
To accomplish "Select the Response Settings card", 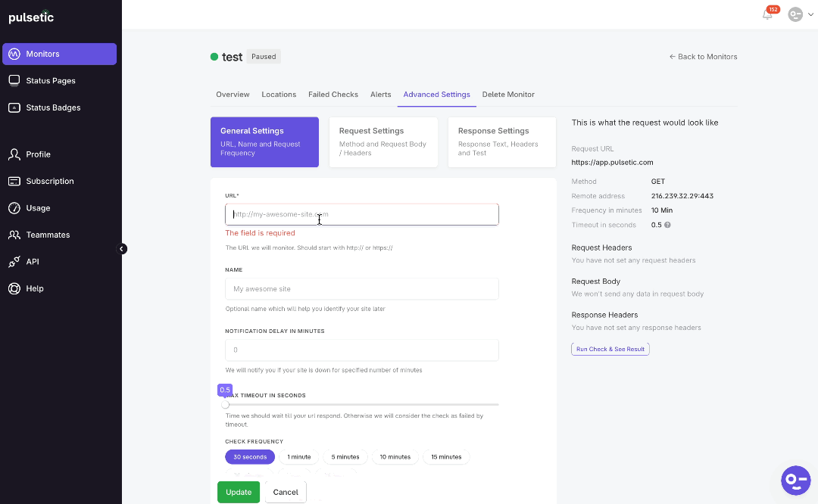I will coord(502,142).
